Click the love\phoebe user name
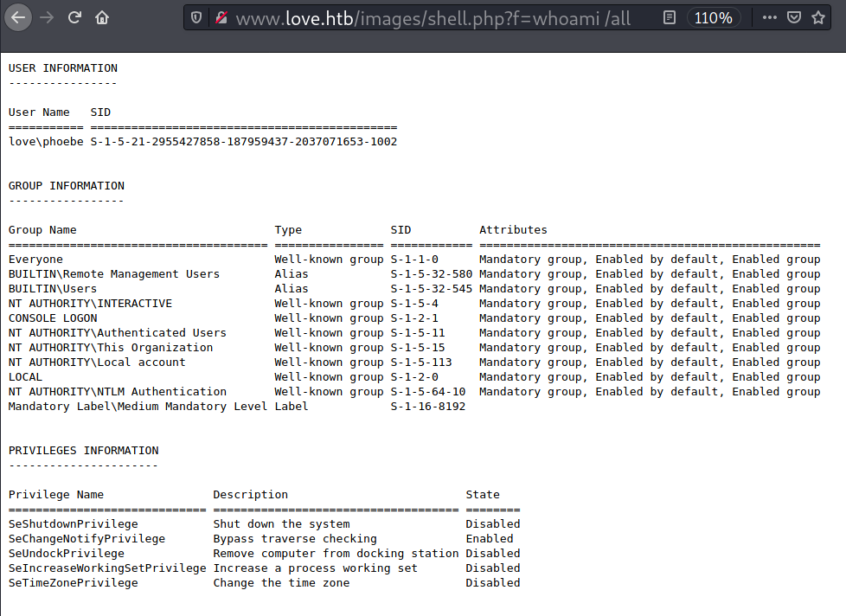The image size is (846, 616). coord(46,141)
